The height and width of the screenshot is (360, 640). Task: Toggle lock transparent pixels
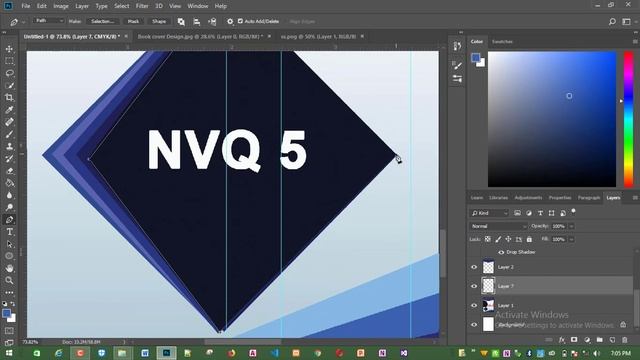click(488, 239)
